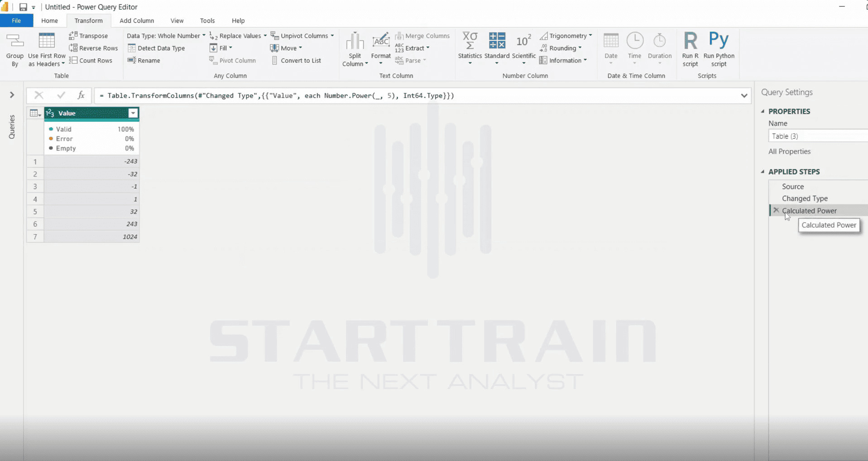This screenshot has width=868, height=461.
Task: Expand the Queries pane
Action: [x=12, y=95]
